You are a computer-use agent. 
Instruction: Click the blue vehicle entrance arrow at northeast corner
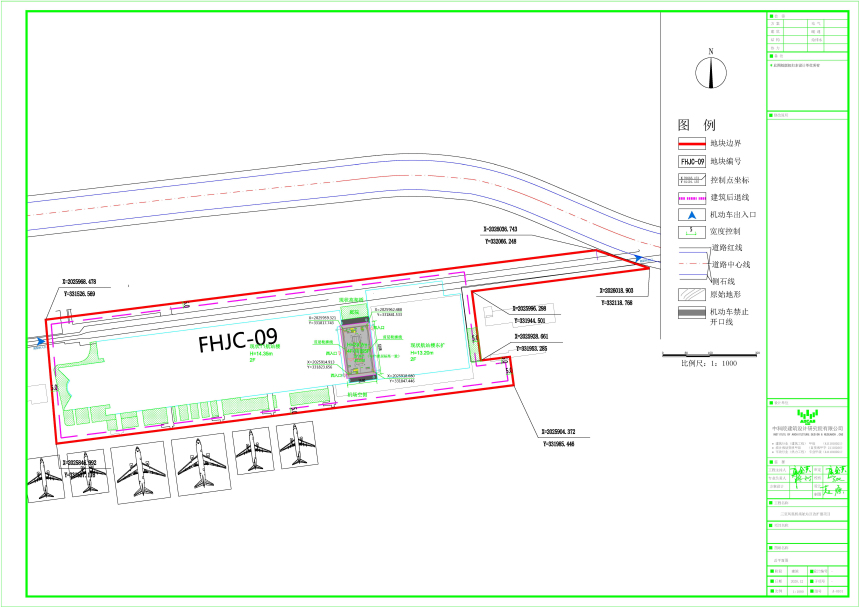click(x=638, y=258)
